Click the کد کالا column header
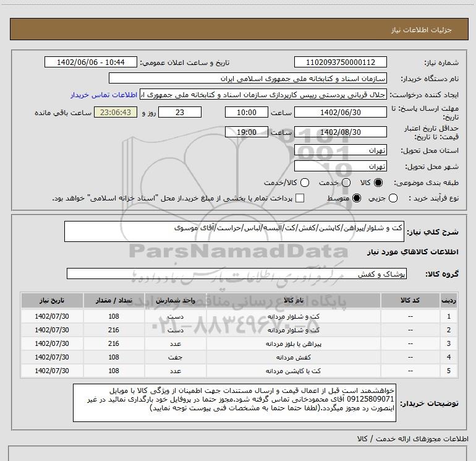 [x=410, y=301]
